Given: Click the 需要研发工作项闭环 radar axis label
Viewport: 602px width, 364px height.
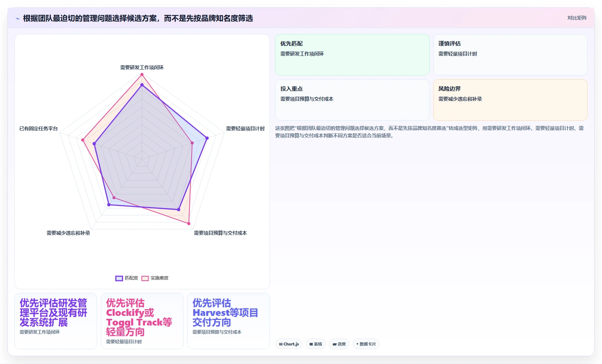Looking at the screenshot, I should point(142,67).
